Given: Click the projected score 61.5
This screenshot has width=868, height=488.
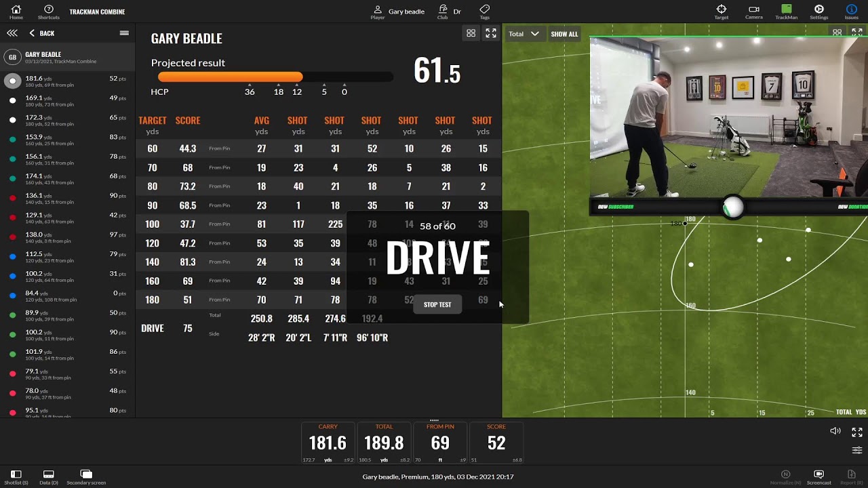Looking at the screenshot, I should tap(437, 71).
